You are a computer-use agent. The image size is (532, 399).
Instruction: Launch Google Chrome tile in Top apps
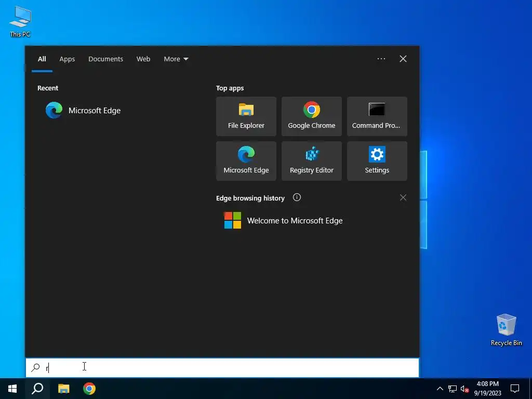point(312,116)
